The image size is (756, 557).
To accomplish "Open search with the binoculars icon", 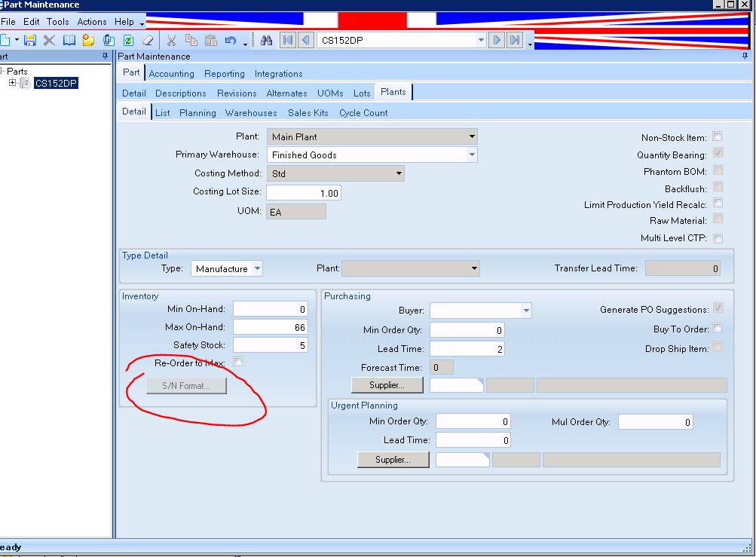I will [x=266, y=40].
